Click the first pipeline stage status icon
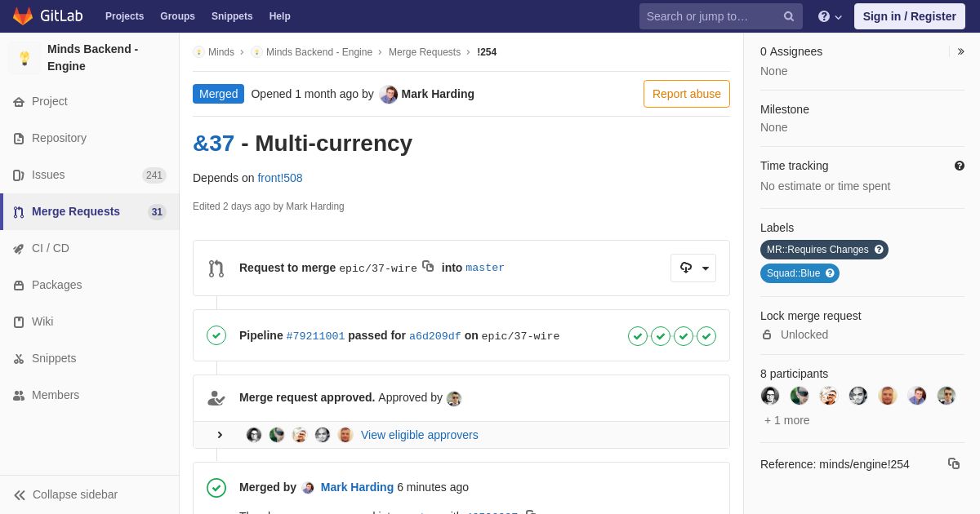This screenshot has height=514, width=980. point(638,336)
